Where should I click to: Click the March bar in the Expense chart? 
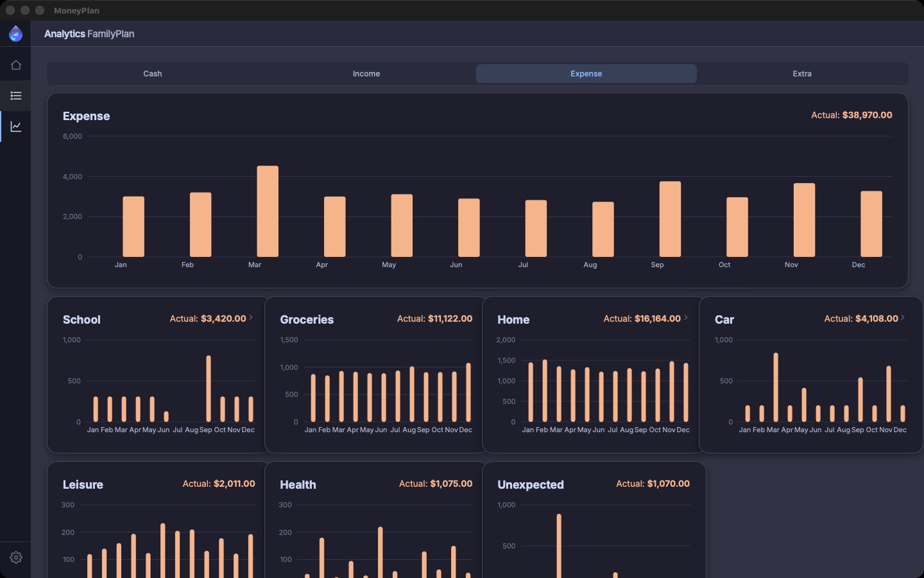pos(268,211)
